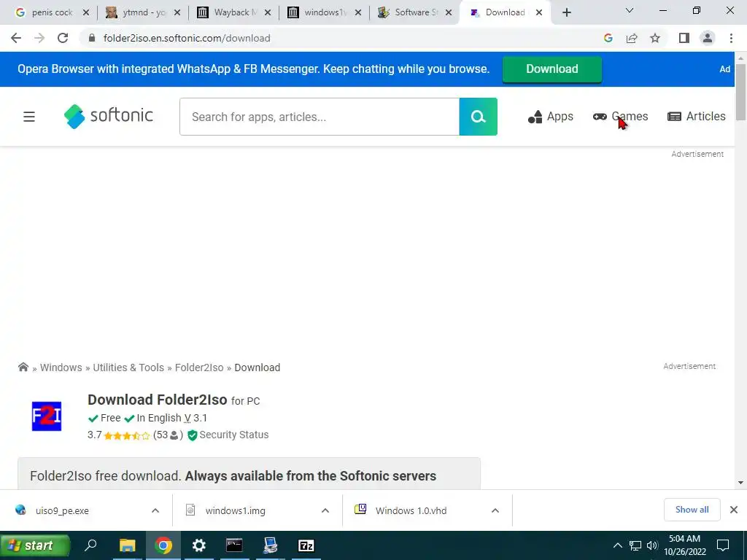Image resolution: width=747 pixels, height=560 pixels.
Task: Click the Softonic logo
Action: (108, 116)
